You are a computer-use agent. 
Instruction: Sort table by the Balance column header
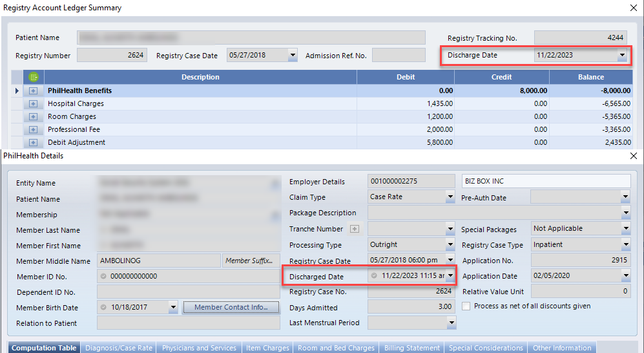(590, 77)
